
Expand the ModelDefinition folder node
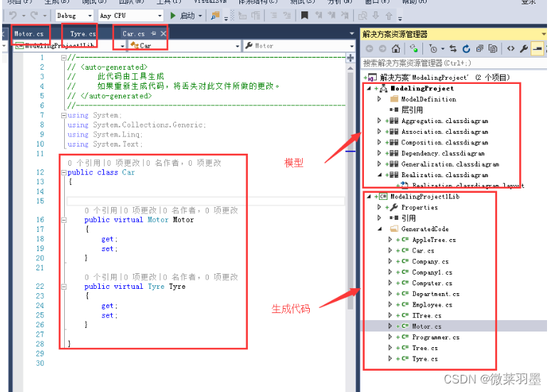point(379,99)
